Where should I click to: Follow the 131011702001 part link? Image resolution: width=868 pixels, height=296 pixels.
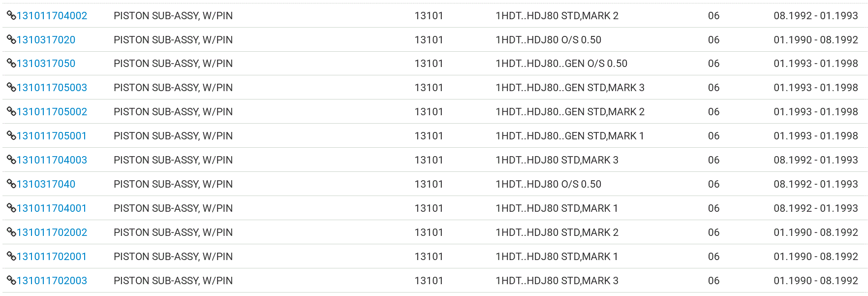tap(52, 257)
